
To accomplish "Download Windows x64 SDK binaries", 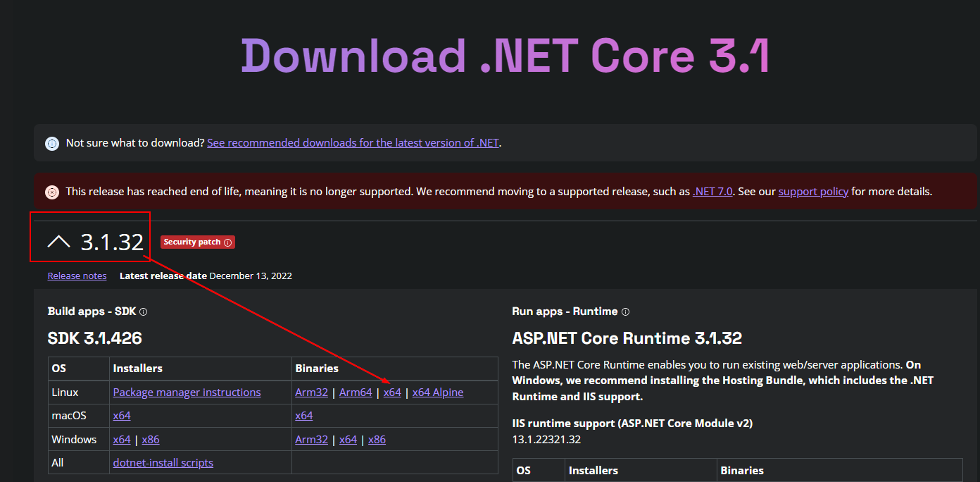I will click(348, 439).
